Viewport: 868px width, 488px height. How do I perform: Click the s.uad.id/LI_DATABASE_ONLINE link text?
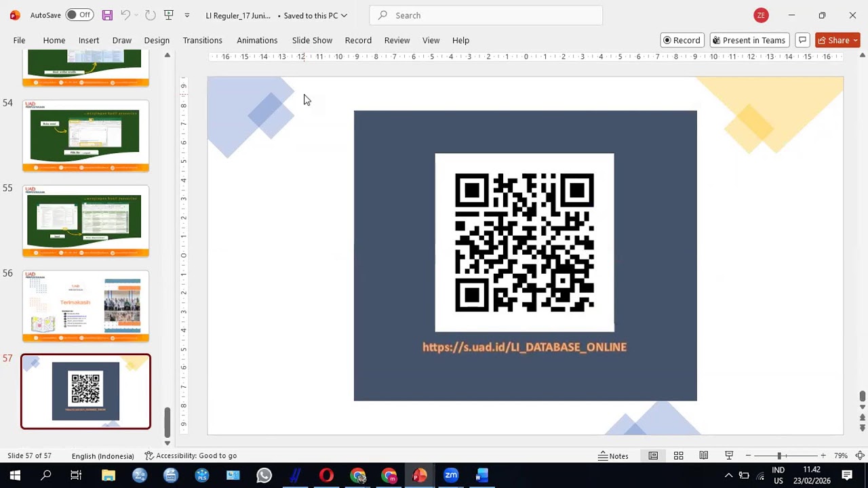coord(524,347)
